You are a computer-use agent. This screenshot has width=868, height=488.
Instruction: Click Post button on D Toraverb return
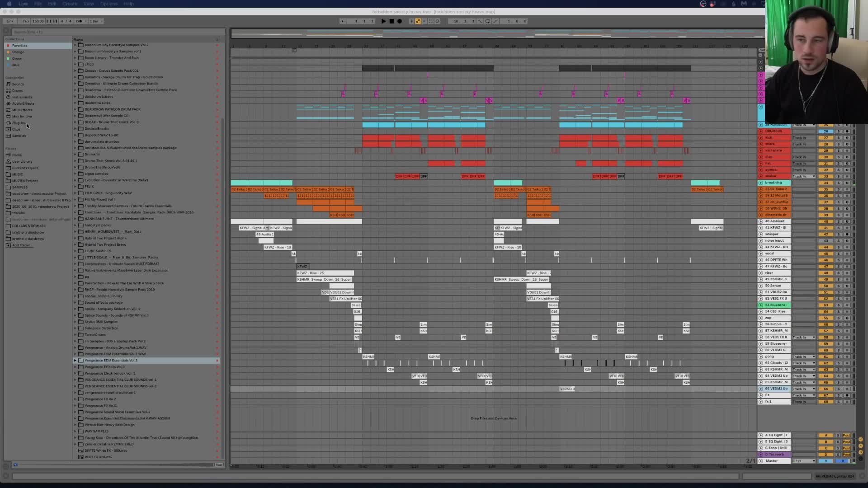point(846,455)
